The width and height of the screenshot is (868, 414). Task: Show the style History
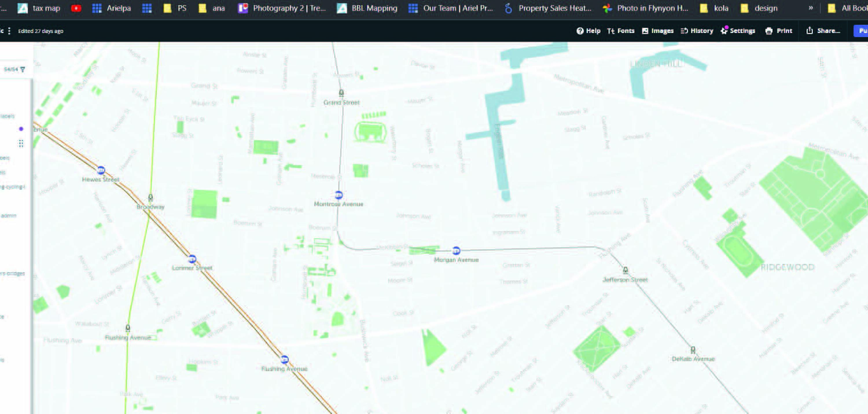(697, 31)
